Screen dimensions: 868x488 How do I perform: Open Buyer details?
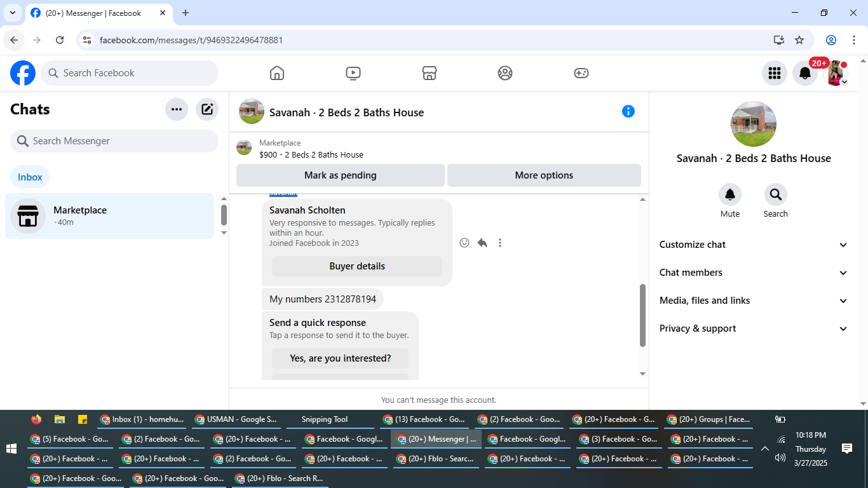coord(357,266)
